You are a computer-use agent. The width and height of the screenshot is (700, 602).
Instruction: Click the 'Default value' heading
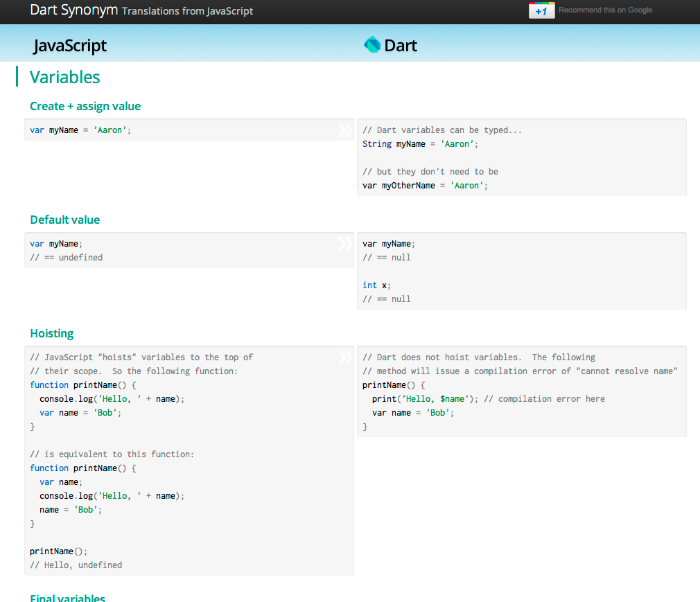pos(65,220)
